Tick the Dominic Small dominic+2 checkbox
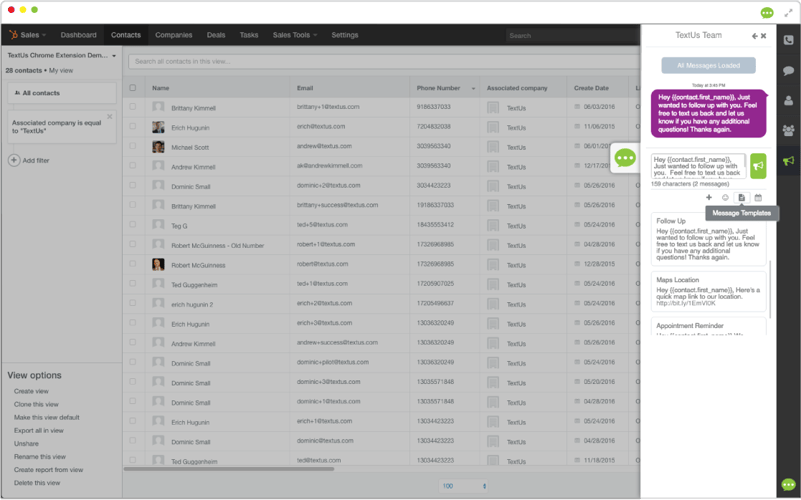This screenshot has height=500, width=801. (133, 185)
